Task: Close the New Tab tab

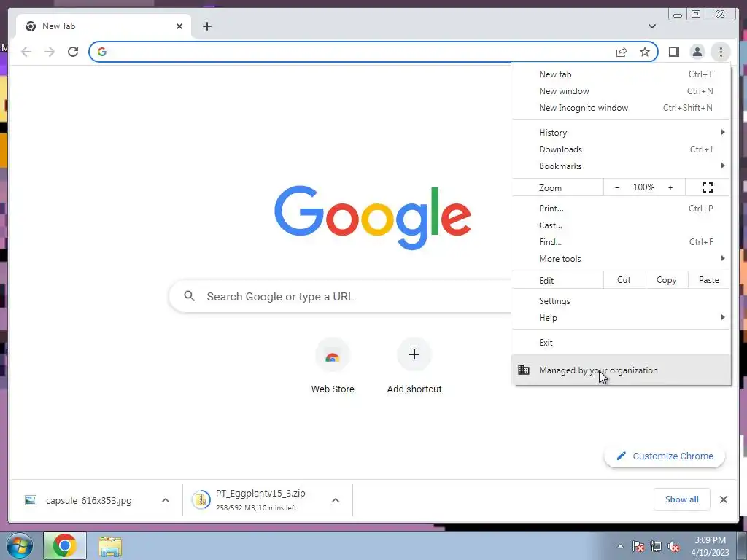Action: coord(179,26)
